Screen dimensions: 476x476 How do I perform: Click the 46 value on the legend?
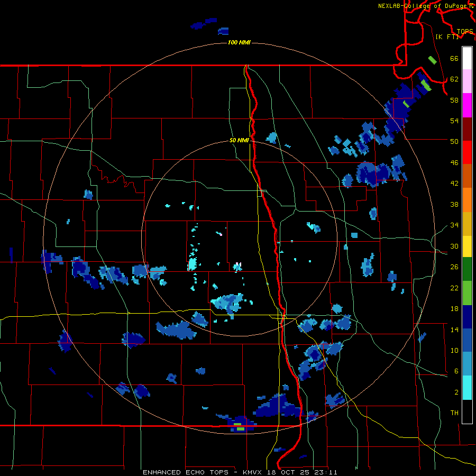(x=454, y=163)
